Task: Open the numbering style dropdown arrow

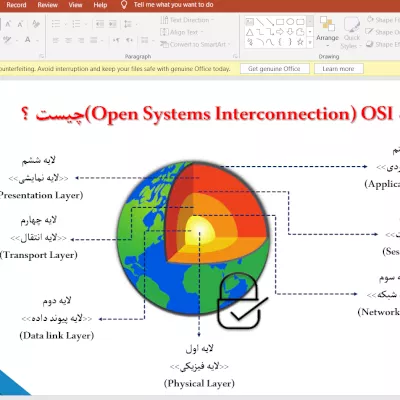Action: [x=86, y=24]
